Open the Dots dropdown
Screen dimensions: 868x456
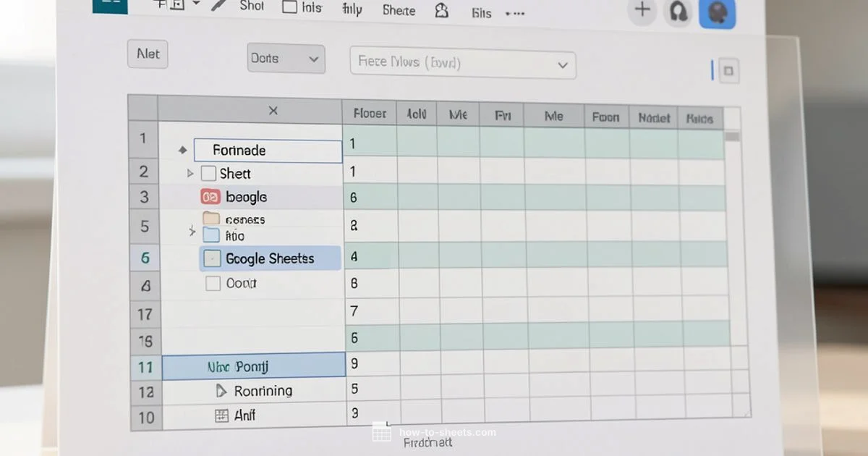click(x=285, y=58)
